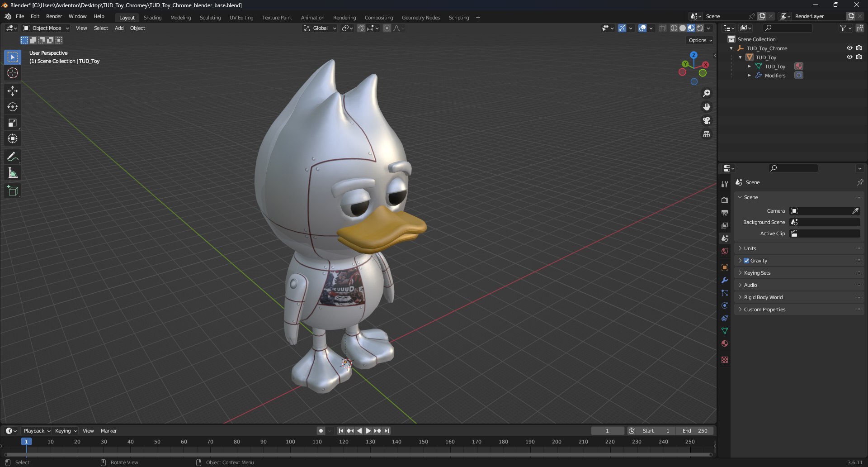Open the Particles properties tab
Image resolution: width=868 pixels, height=467 pixels.
pos(725,293)
